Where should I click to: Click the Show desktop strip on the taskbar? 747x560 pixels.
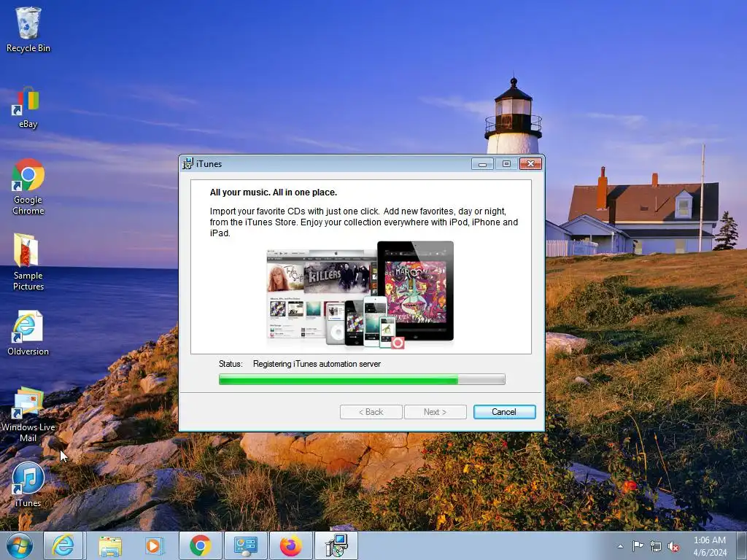[743, 545]
